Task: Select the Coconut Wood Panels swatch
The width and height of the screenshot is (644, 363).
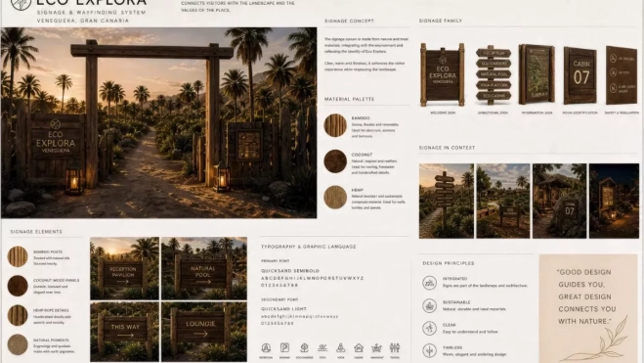Action: [x=18, y=286]
